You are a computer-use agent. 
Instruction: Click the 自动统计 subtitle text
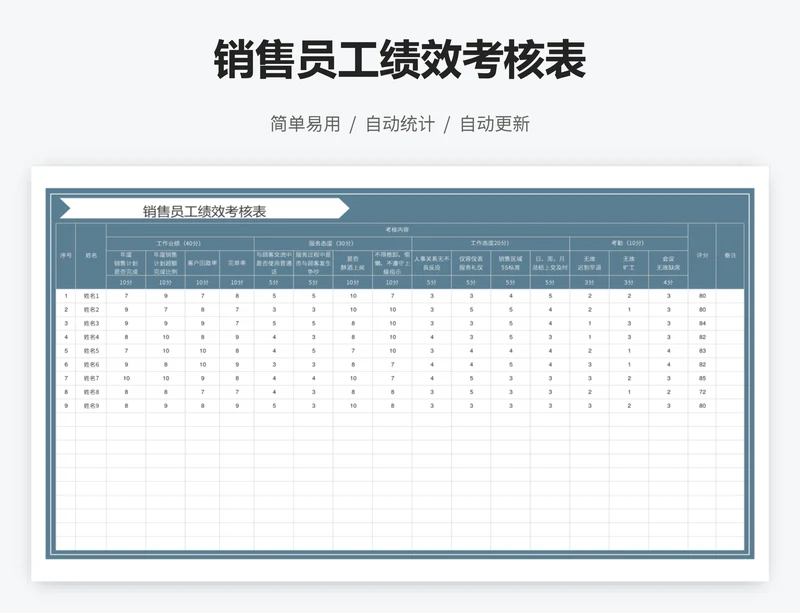pos(400,124)
